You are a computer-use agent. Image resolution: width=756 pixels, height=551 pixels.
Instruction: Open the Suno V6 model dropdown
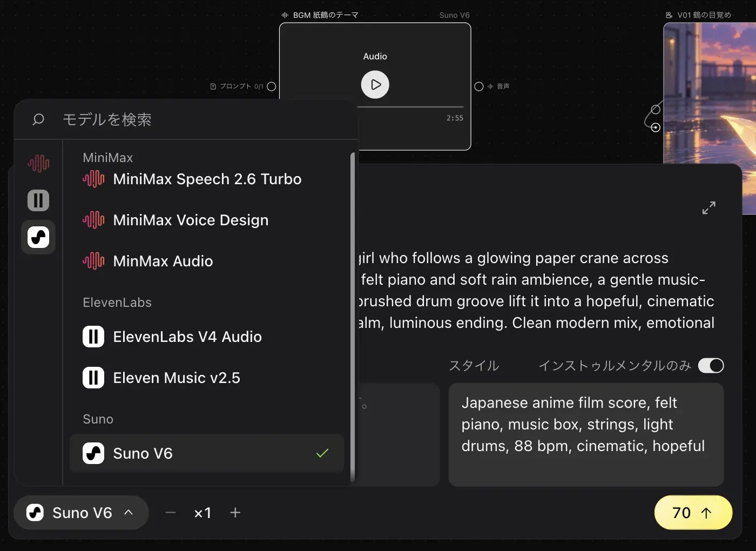(x=81, y=513)
